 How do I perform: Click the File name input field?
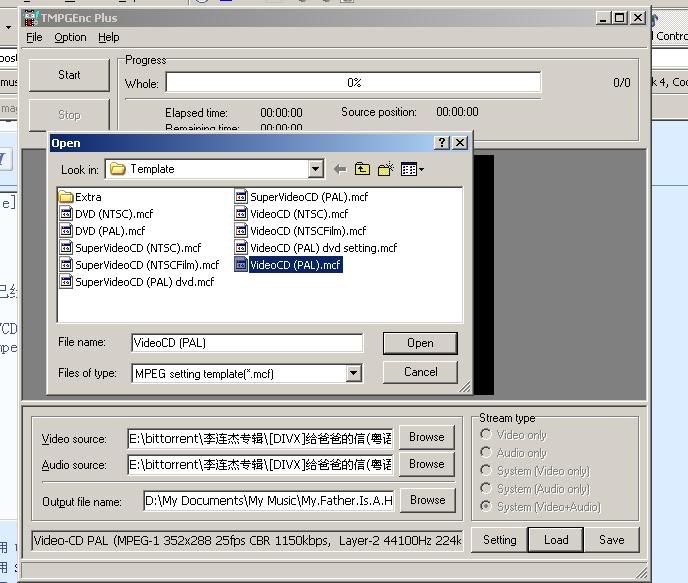point(247,343)
